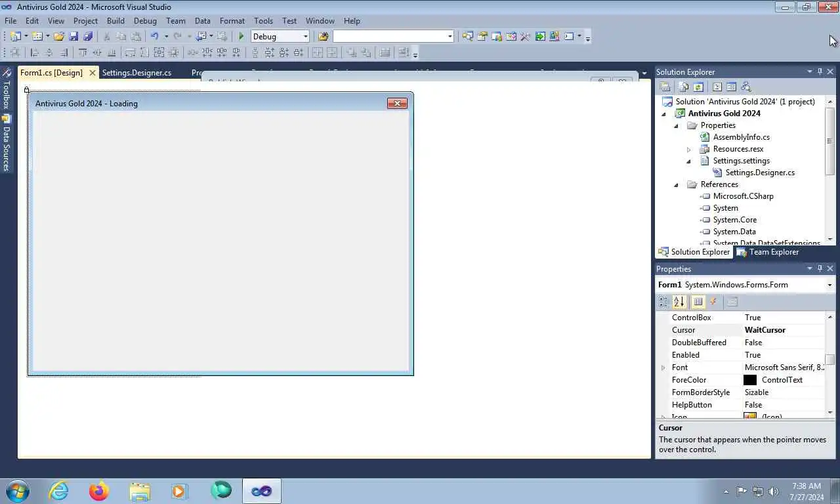Click the volume speaker tray icon

pyautogui.click(x=774, y=491)
